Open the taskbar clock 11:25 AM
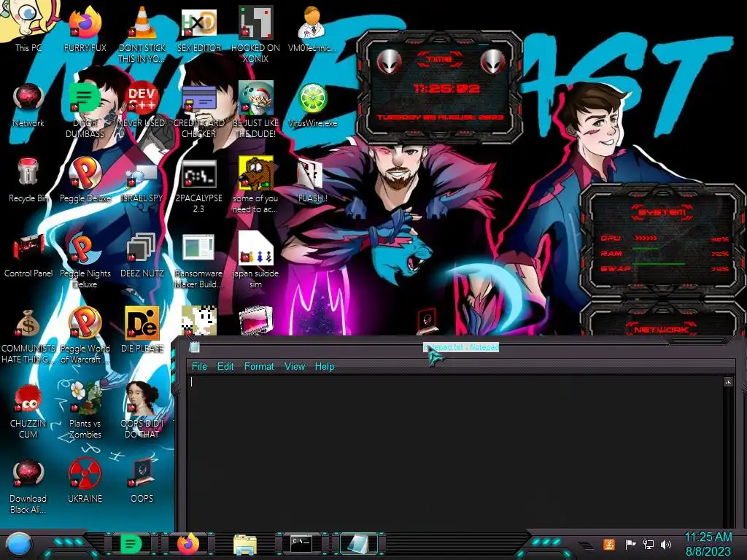This screenshot has height=560, width=747. click(x=708, y=544)
